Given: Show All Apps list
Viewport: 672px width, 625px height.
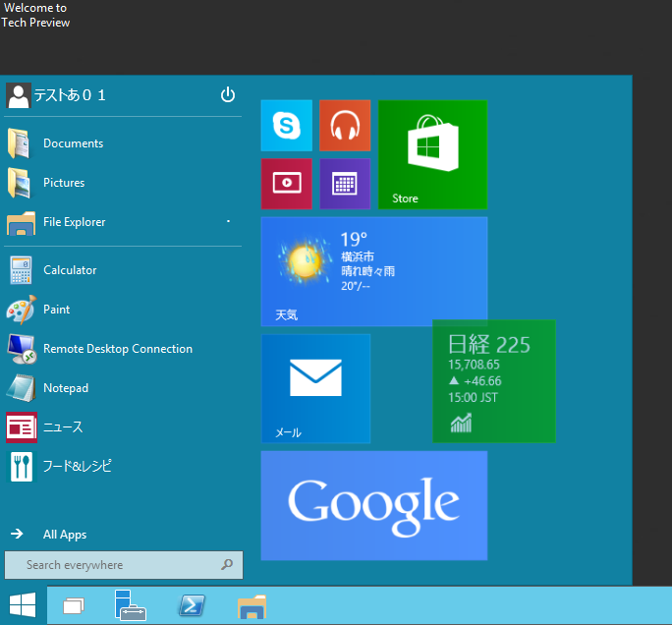Looking at the screenshot, I should pos(65,535).
